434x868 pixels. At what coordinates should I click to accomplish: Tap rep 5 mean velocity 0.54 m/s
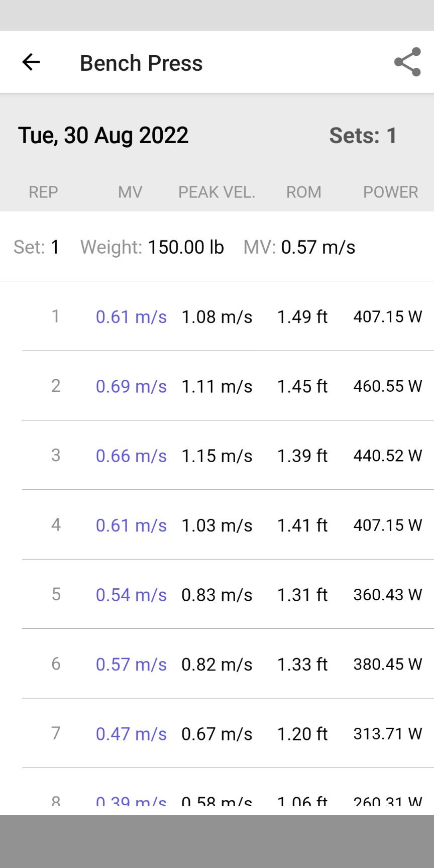(131, 595)
